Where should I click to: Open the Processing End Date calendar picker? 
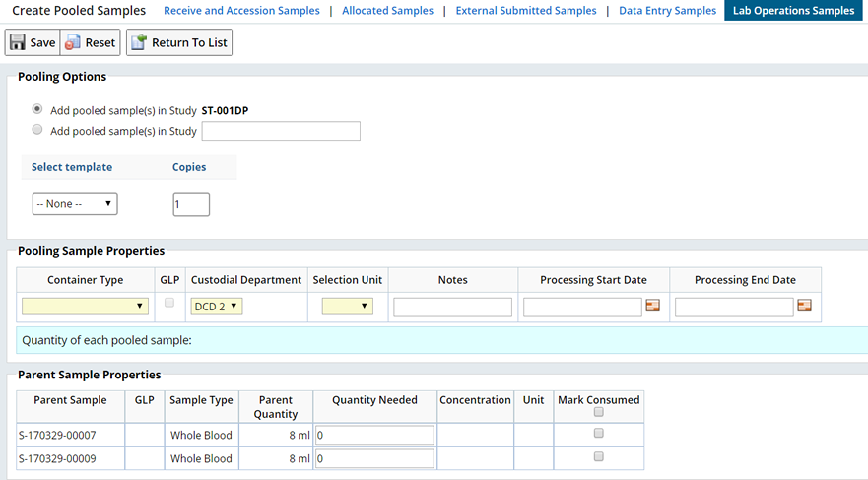(x=804, y=306)
